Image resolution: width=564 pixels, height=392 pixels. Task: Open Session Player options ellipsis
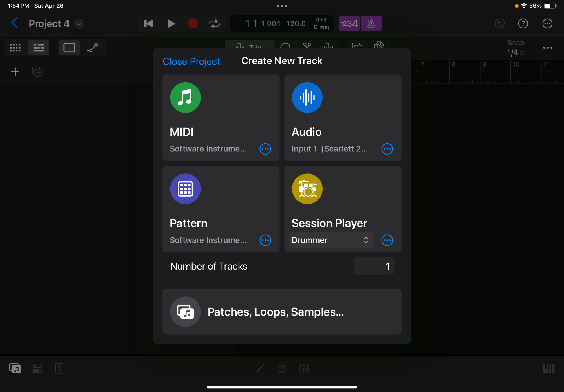point(387,240)
